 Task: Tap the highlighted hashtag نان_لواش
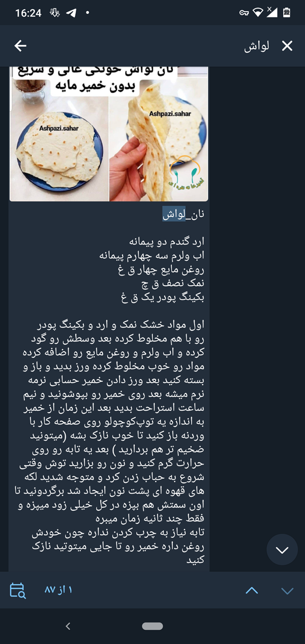click(x=184, y=215)
